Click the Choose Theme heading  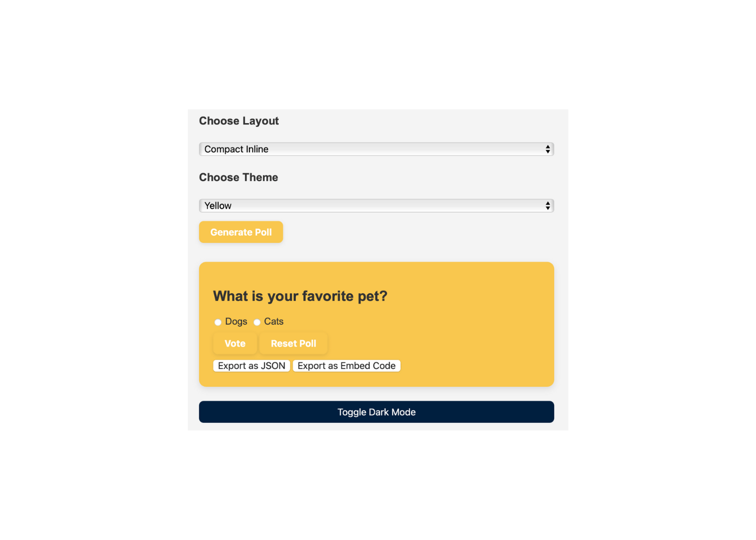pyautogui.click(x=238, y=177)
